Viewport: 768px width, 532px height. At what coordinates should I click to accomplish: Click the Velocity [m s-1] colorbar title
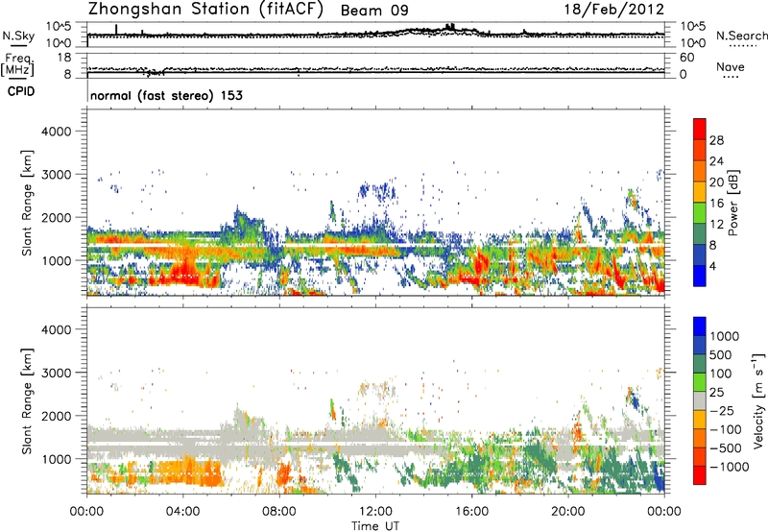758,400
